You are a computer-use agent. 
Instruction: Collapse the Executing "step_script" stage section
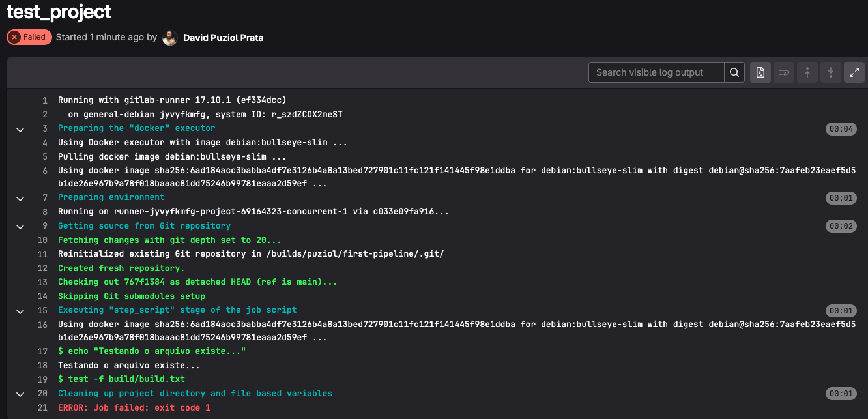coord(20,311)
